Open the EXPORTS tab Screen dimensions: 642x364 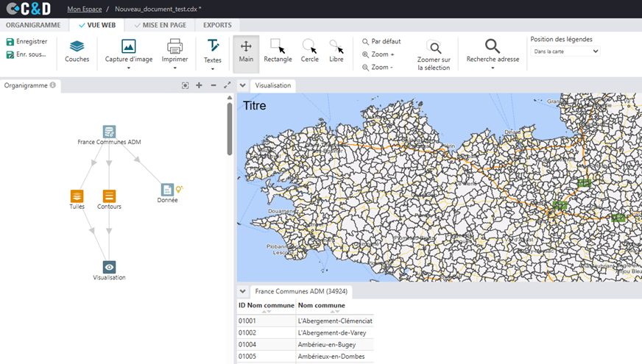(217, 25)
